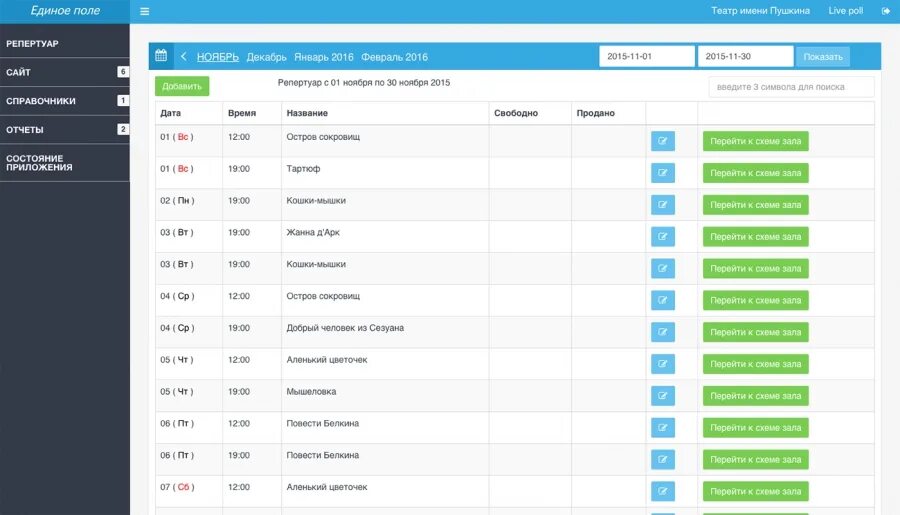This screenshot has height=515, width=900.
Task: Go to previous month with left chevron
Action: point(184,56)
